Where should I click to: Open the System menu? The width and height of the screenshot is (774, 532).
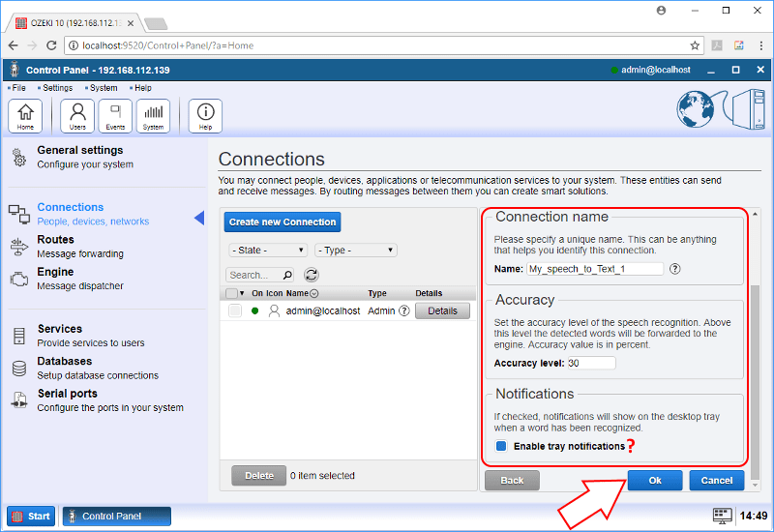coord(104,88)
